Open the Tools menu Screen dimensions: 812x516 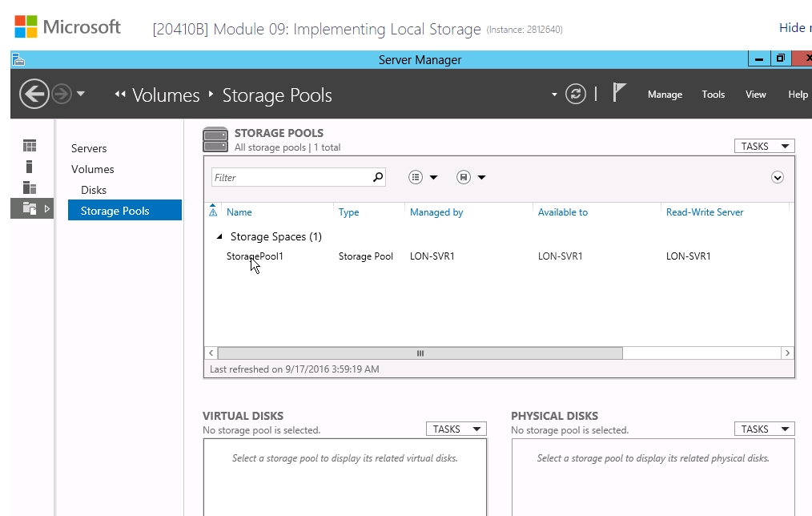[713, 95]
